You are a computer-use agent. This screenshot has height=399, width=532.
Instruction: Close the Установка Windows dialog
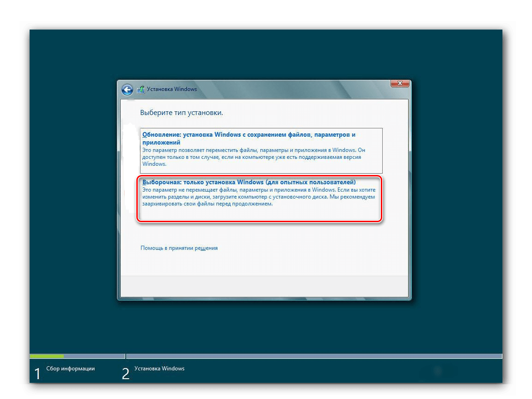(x=400, y=83)
